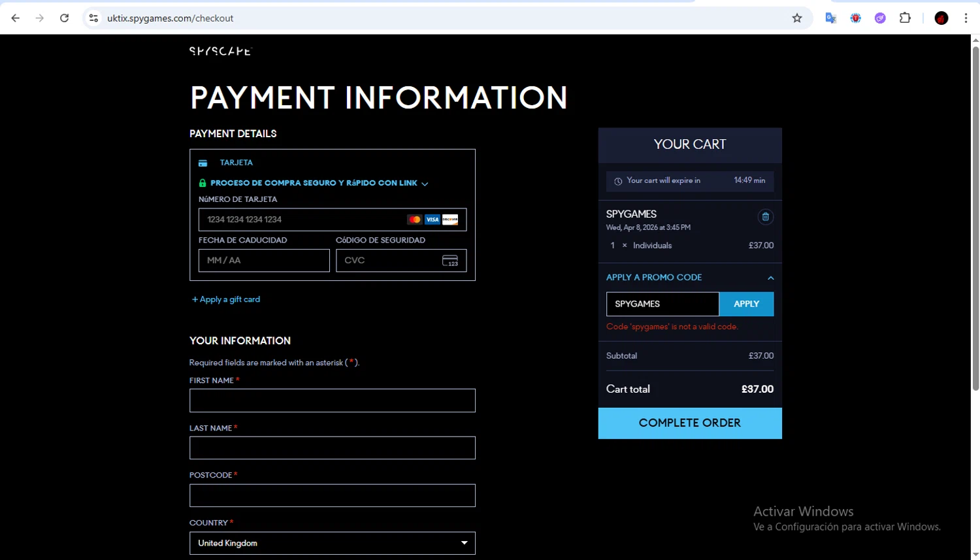
Task: Click the Discover logo
Action: pyautogui.click(x=450, y=220)
